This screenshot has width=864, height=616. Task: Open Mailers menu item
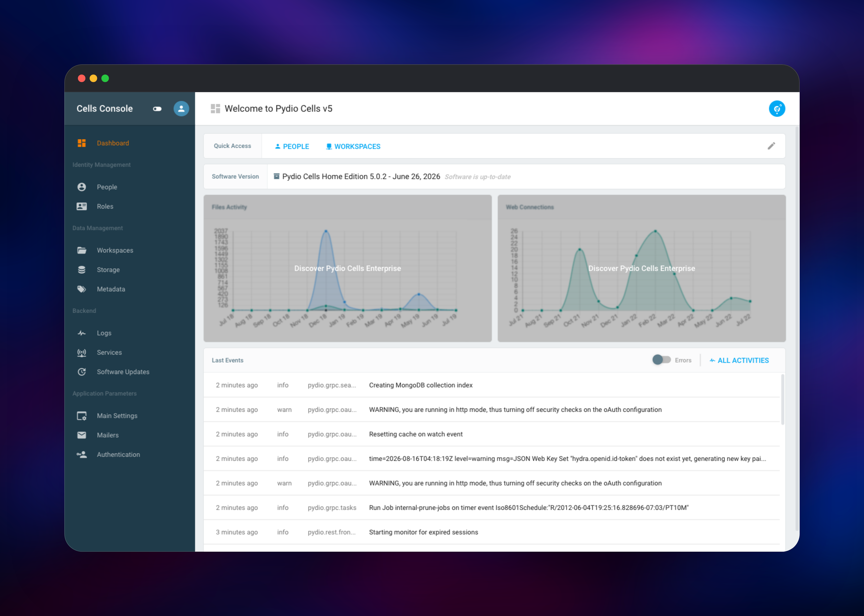coord(130,435)
